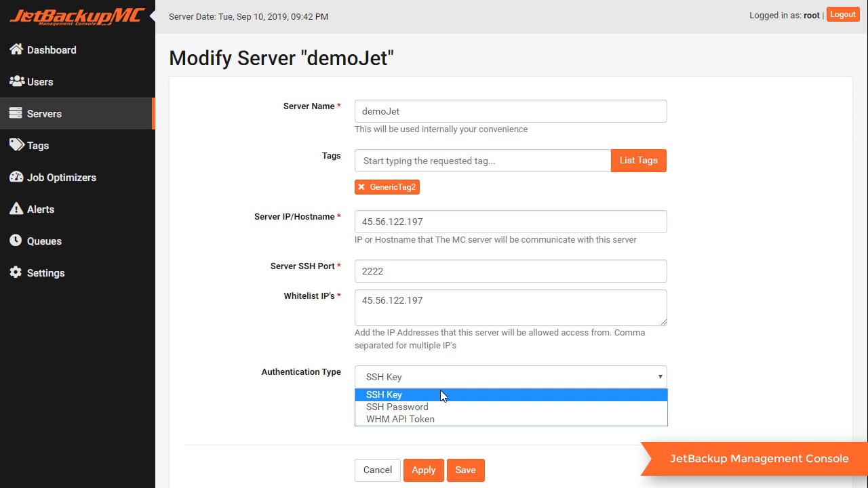Click the Logout button
The width and height of the screenshot is (868, 488).
(843, 14)
